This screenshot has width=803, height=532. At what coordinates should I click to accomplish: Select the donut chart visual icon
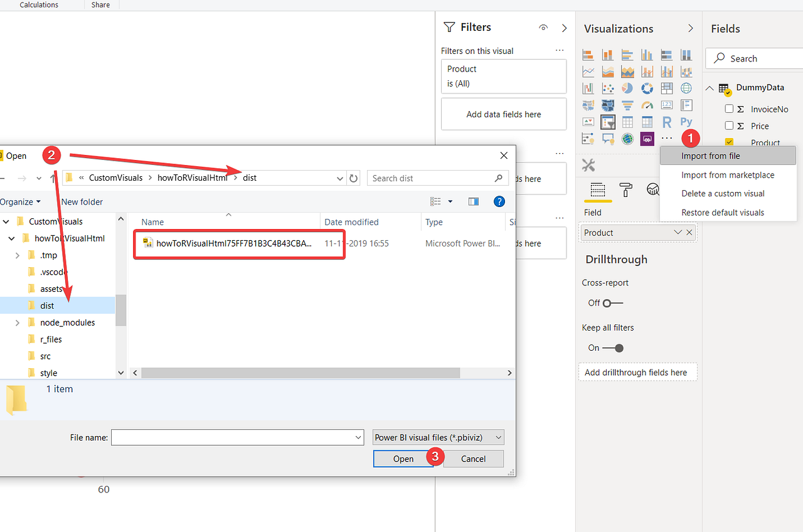[x=647, y=88]
